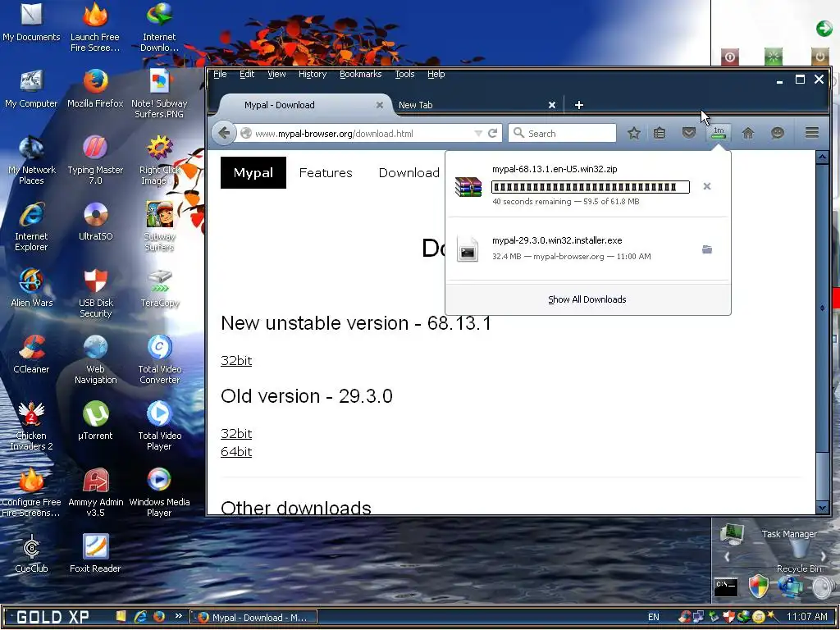Click the Mypal - Download taskbar button
Image resolution: width=840 pixels, height=630 pixels.
[x=254, y=617]
